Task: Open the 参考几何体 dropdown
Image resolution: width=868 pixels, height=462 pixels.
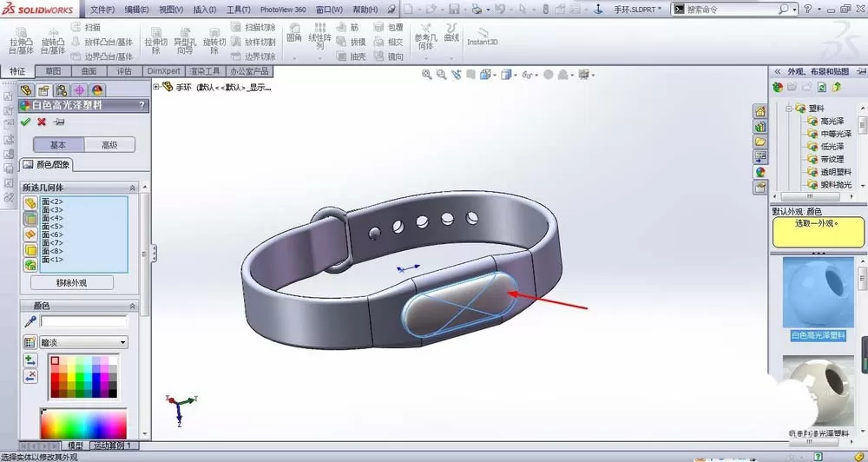Action: coord(425,57)
